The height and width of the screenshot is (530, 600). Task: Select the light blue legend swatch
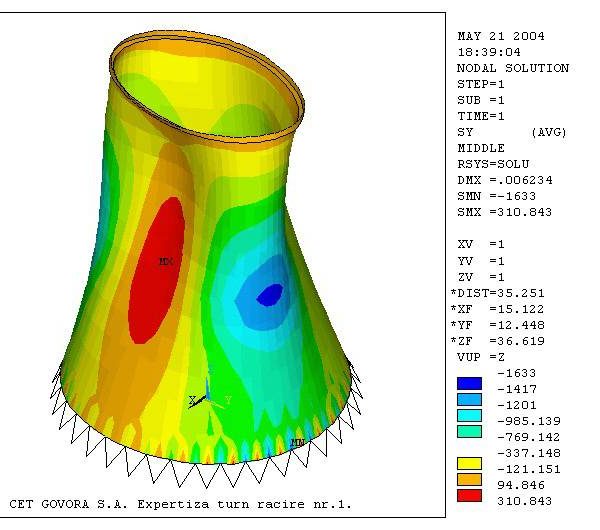coord(469,399)
